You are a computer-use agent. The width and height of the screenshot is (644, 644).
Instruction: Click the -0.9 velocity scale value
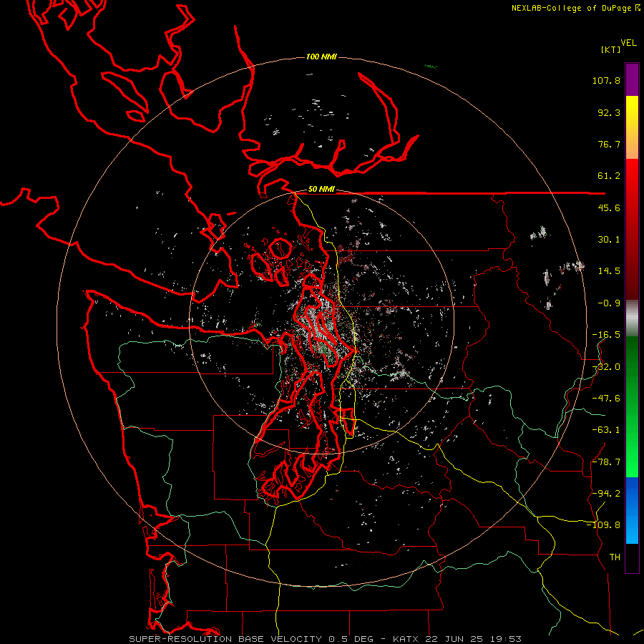(609, 303)
